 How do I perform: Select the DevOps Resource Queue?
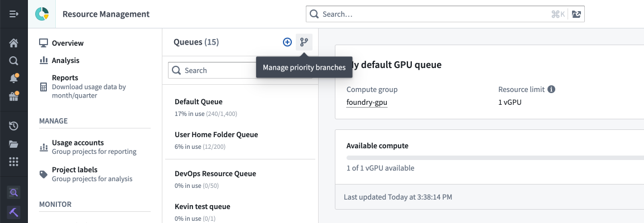point(241,179)
